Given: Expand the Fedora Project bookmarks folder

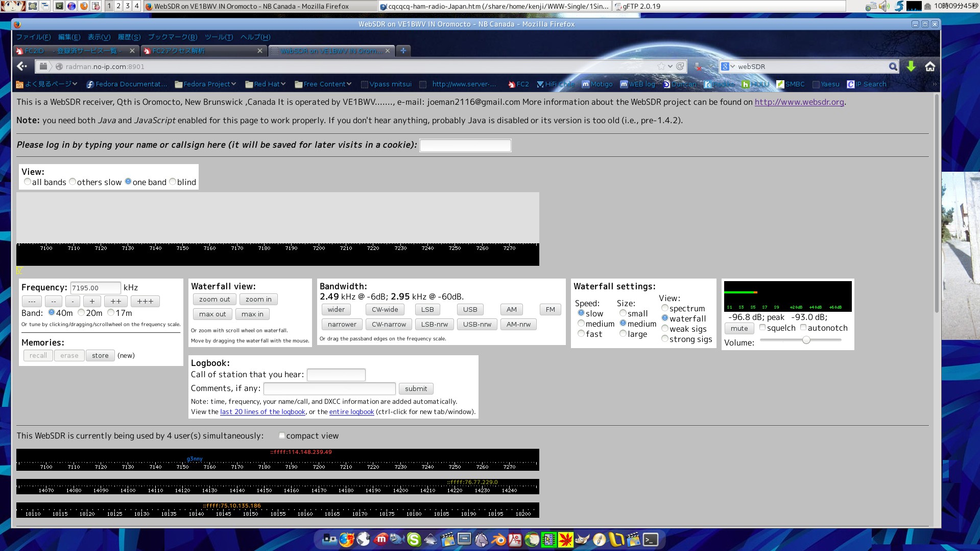Looking at the screenshot, I should pyautogui.click(x=205, y=84).
